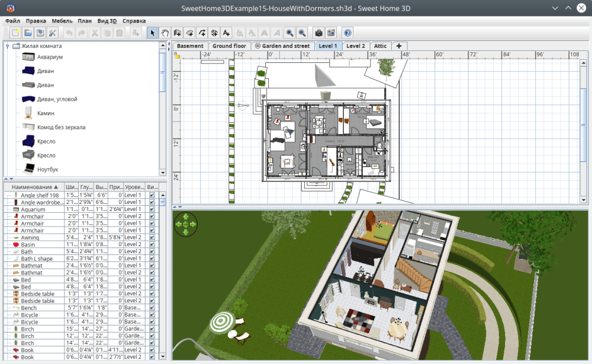Create photo with camera icon
Viewport: 592px width, 364px height.
point(319,33)
